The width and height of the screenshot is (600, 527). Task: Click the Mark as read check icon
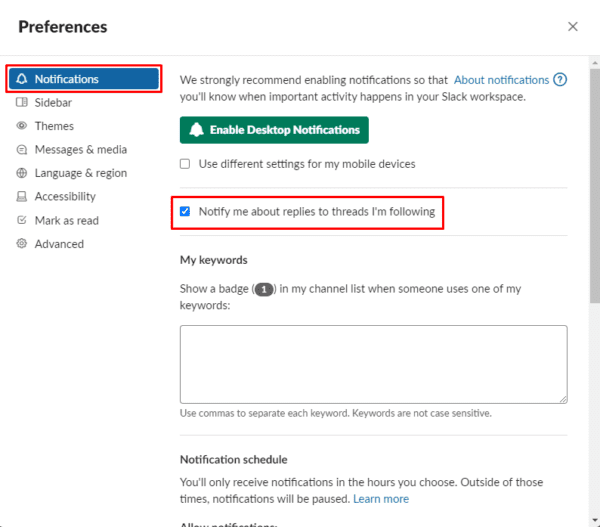pyautogui.click(x=22, y=220)
